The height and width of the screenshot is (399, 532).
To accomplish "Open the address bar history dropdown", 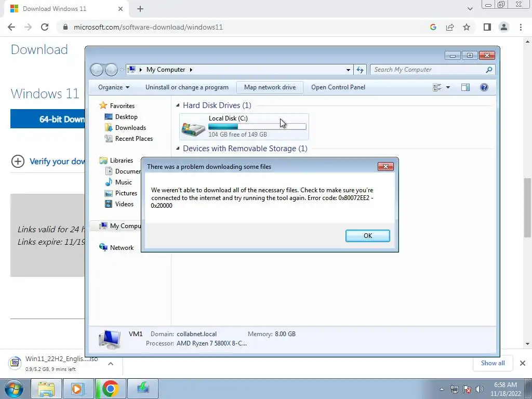I will [x=348, y=70].
